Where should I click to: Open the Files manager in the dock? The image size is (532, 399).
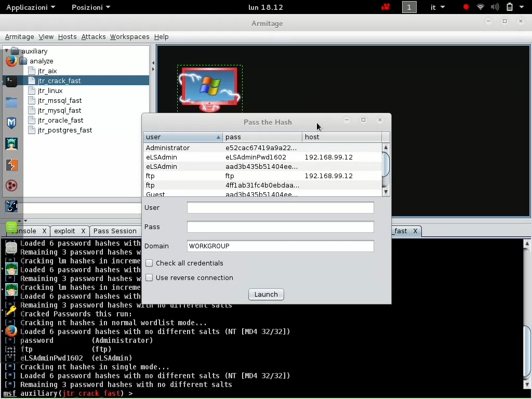pos(11,102)
